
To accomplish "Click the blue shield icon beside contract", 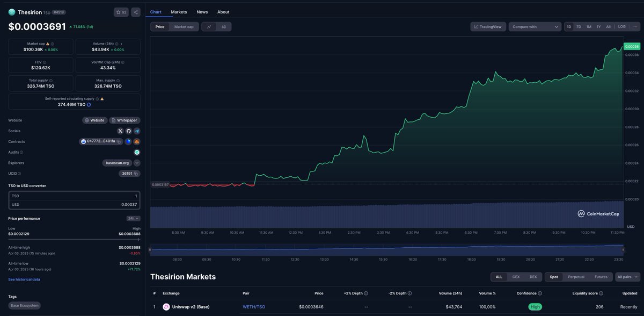I will point(128,141).
